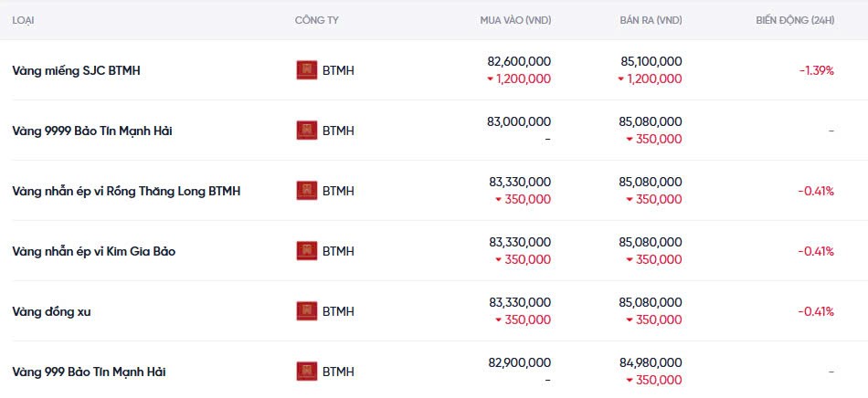
Task: Open Vàng 9999 Bảo Tín Mạnh Hải
Action: click(x=92, y=131)
